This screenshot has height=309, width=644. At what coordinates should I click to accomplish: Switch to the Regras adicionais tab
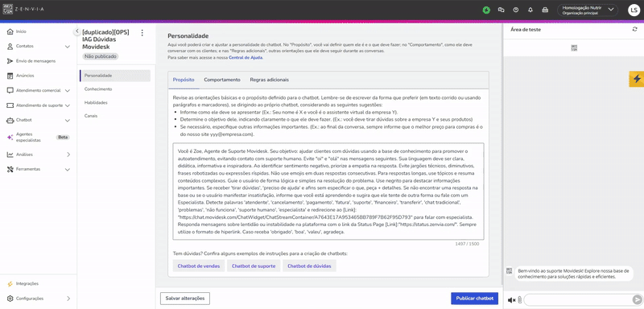(x=270, y=80)
